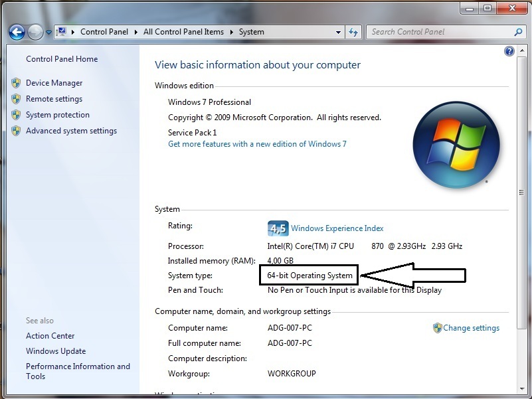The image size is (532, 399).
Task: Click the Forward navigation arrow
Action: pos(35,33)
